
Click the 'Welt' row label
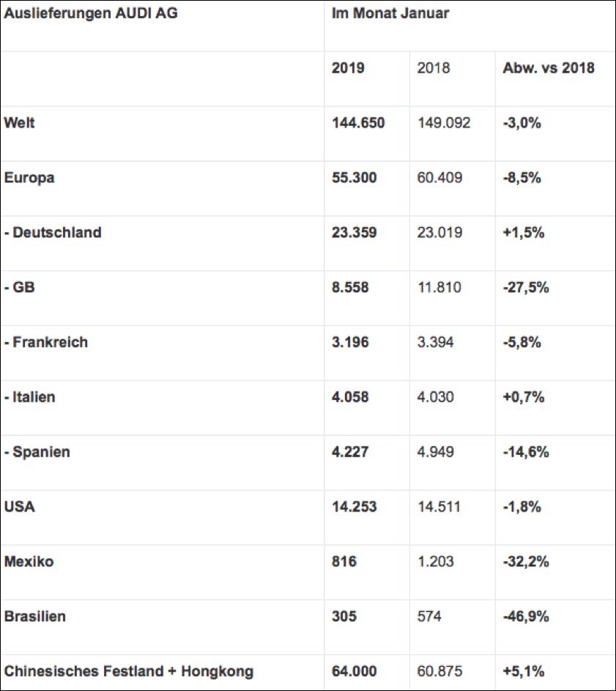coord(19,123)
